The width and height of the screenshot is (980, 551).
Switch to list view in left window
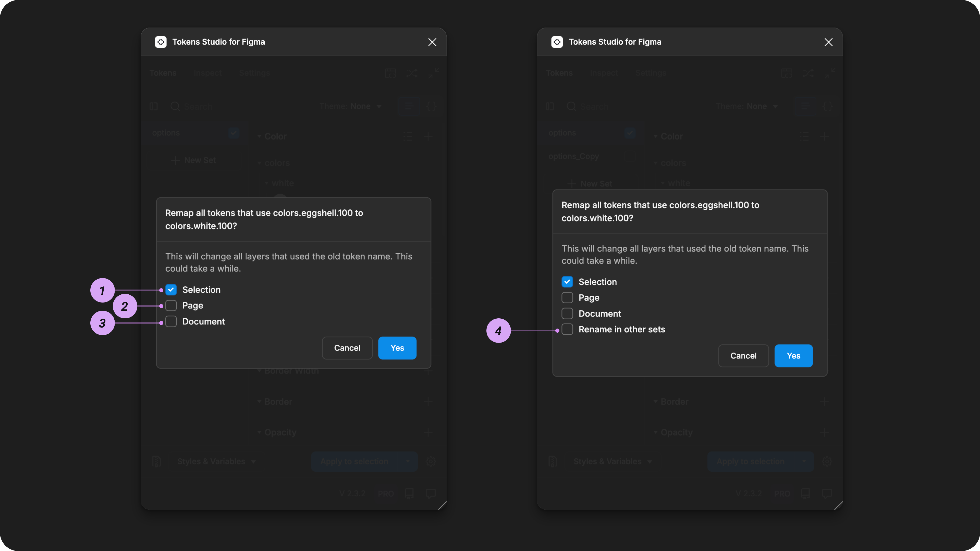pos(409,106)
